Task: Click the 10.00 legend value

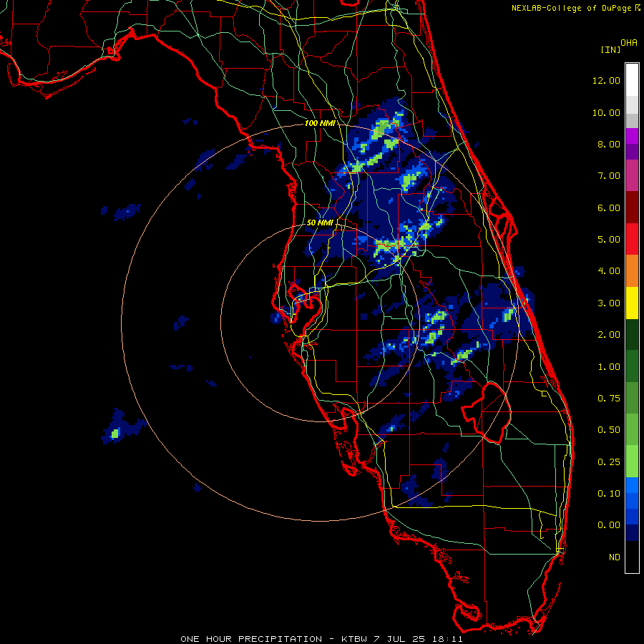Action: (606, 112)
